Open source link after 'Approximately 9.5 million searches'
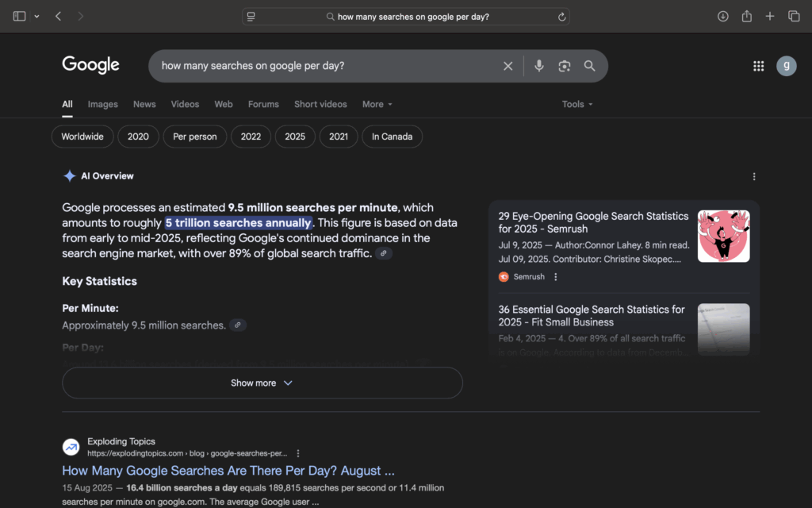The image size is (812, 508). pyautogui.click(x=238, y=325)
